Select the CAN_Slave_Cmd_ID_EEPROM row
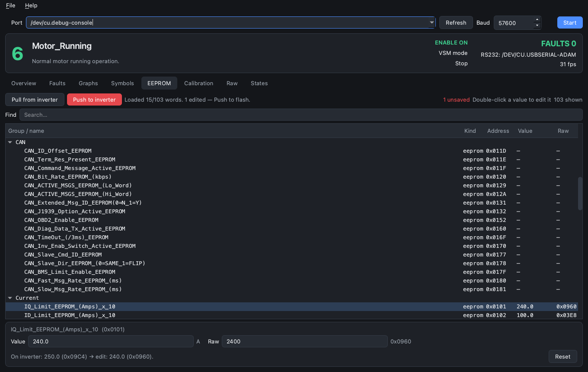The width and height of the screenshot is (588, 372). 291,254
